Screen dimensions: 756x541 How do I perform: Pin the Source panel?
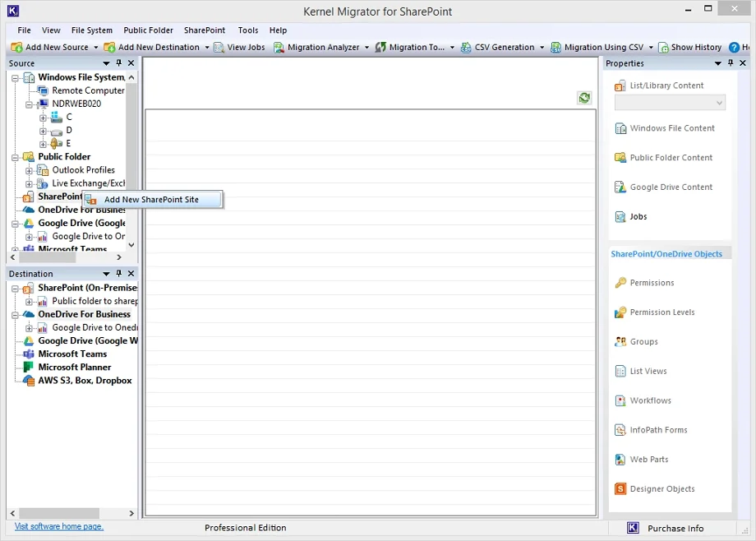118,62
